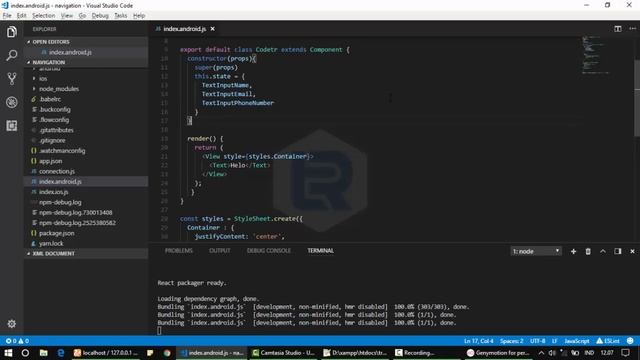Screen dimensions: 640x360
Task: Open the Tasks menu
Action: (x=120, y=16)
